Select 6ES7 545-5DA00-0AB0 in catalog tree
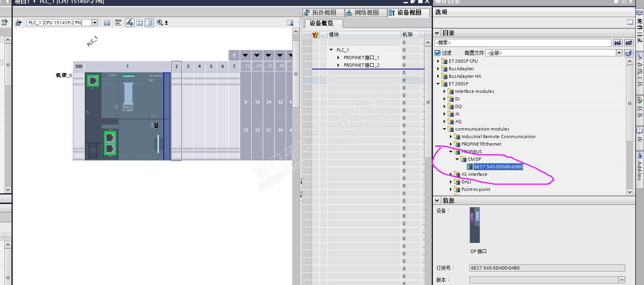 pos(498,167)
